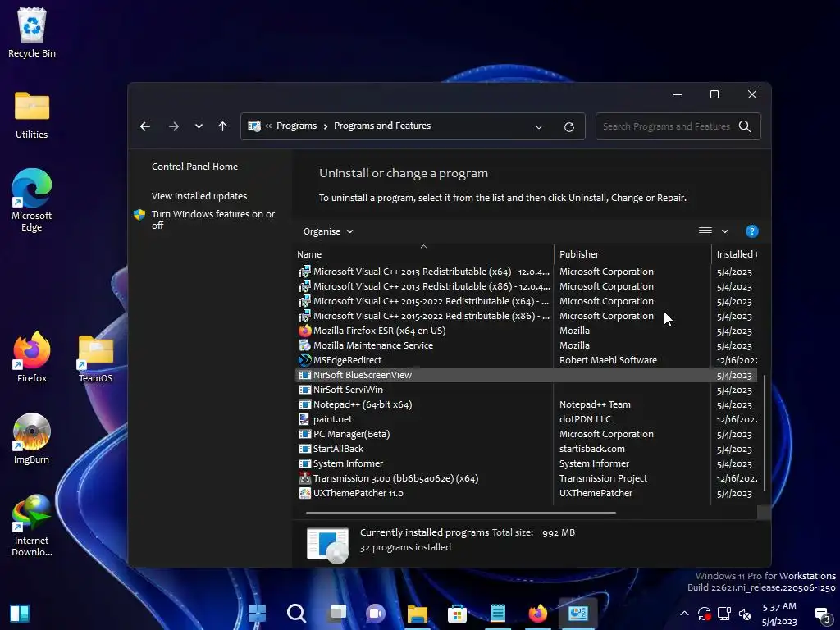840x630 pixels.
Task: Open the Start menu on the taskbar
Action: (257, 613)
